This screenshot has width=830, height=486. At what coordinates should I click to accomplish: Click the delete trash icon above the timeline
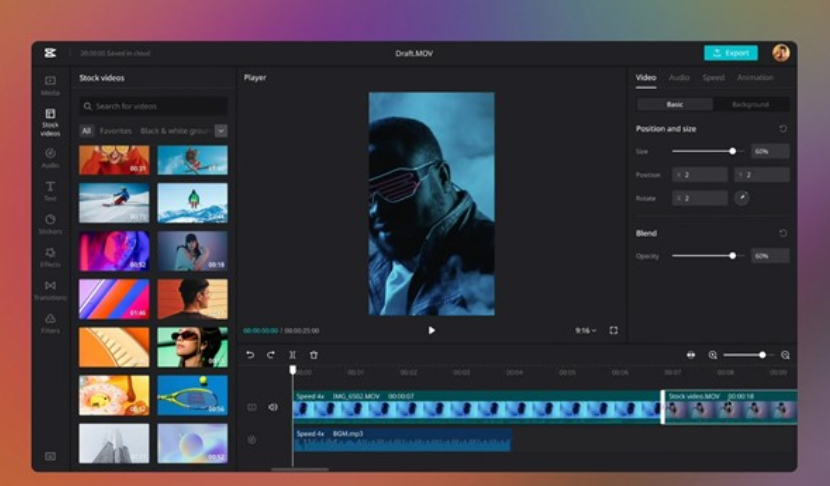click(314, 355)
